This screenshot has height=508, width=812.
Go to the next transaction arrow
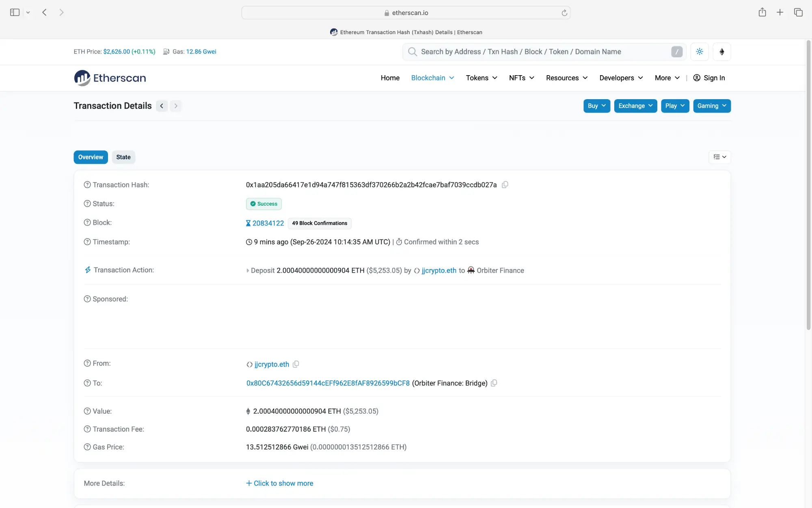[176, 106]
